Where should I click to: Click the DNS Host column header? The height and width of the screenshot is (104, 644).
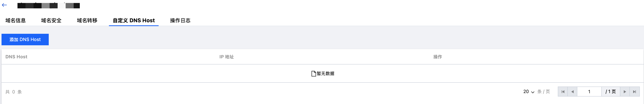(x=16, y=57)
